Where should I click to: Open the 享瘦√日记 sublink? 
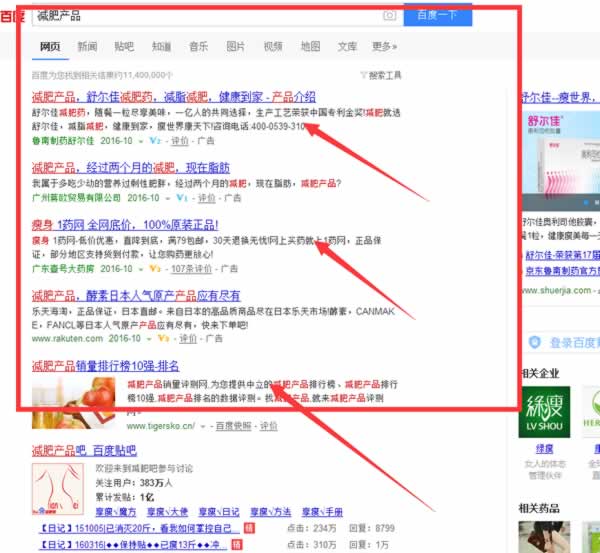219,512
